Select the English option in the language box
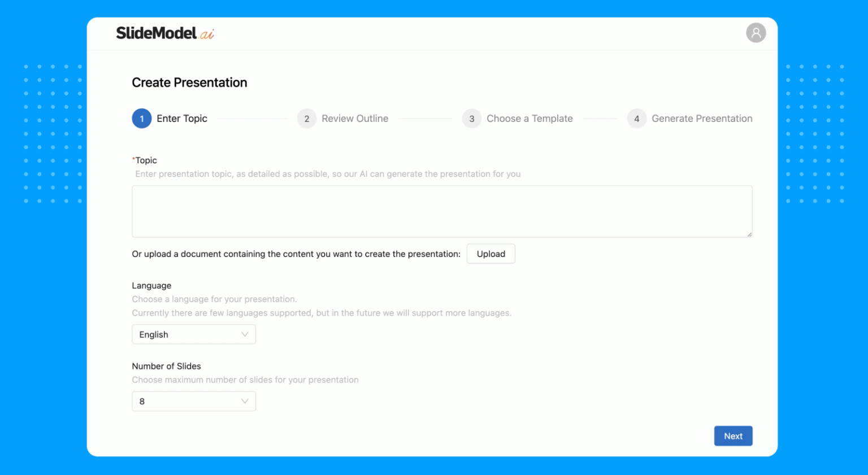868x475 pixels. tap(153, 334)
